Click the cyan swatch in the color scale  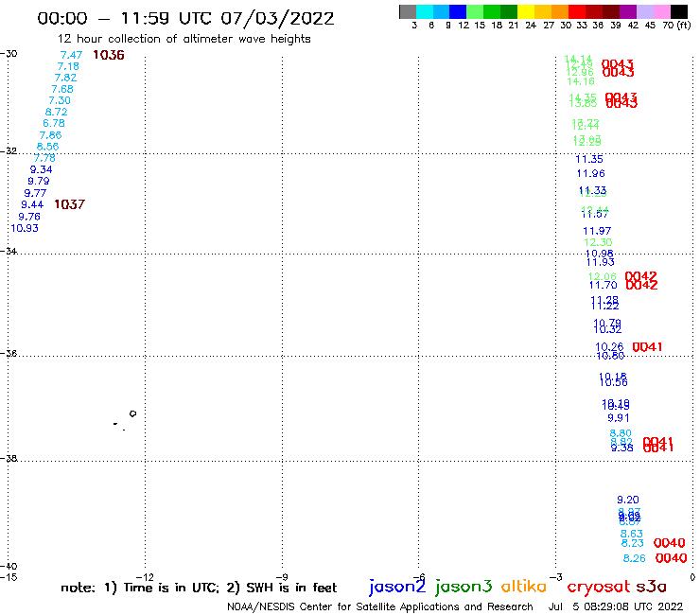425,11
